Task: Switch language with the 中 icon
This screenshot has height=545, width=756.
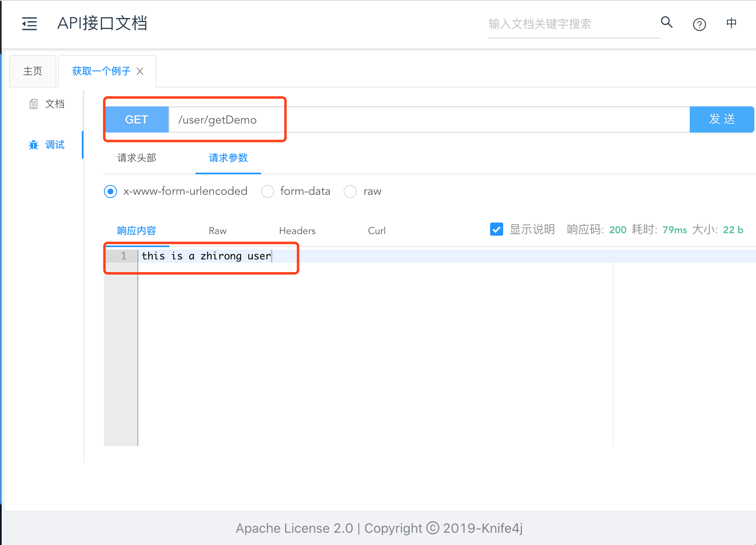Action: tap(731, 23)
